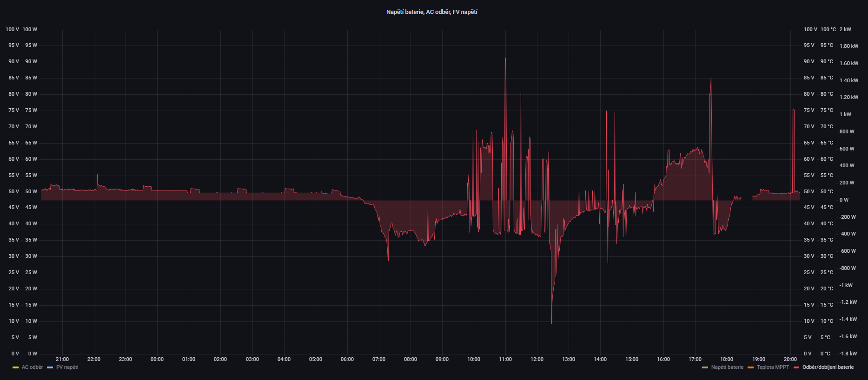The width and height of the screenshot is (868, 380).
Task: Click the '-1.8 kW' power axis label
Action: coord(848,354)
